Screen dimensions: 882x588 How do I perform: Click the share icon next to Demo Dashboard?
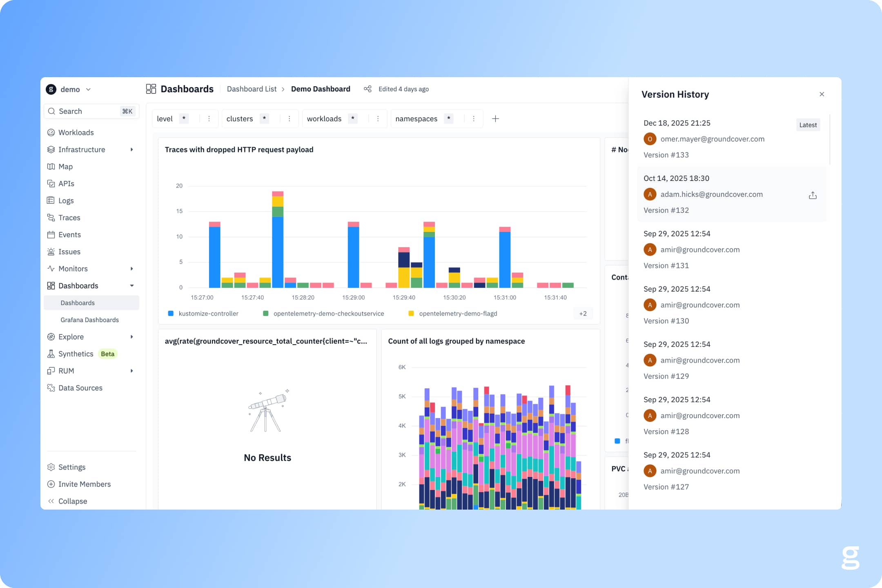(x=367, y=89)
